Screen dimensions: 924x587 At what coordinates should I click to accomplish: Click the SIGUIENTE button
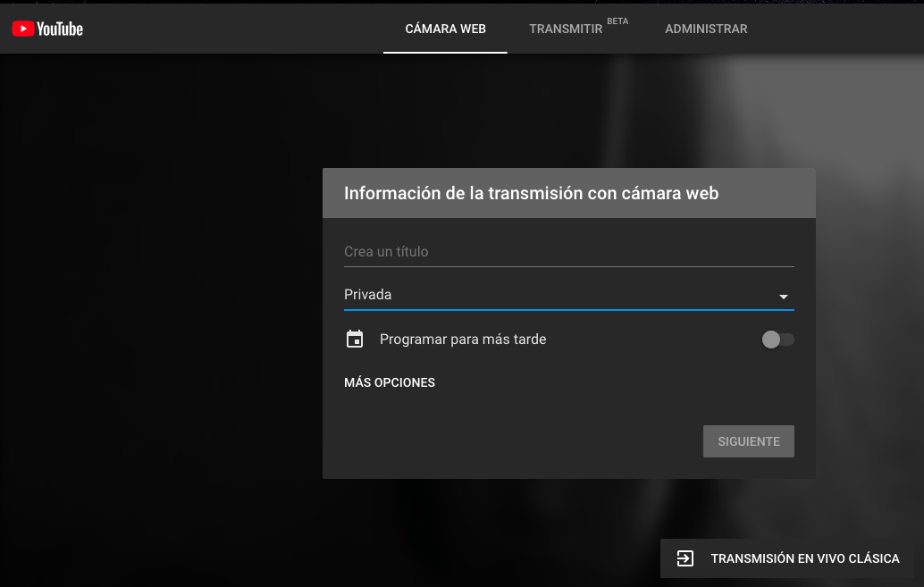pyautogui.click(x=748, y=441)
